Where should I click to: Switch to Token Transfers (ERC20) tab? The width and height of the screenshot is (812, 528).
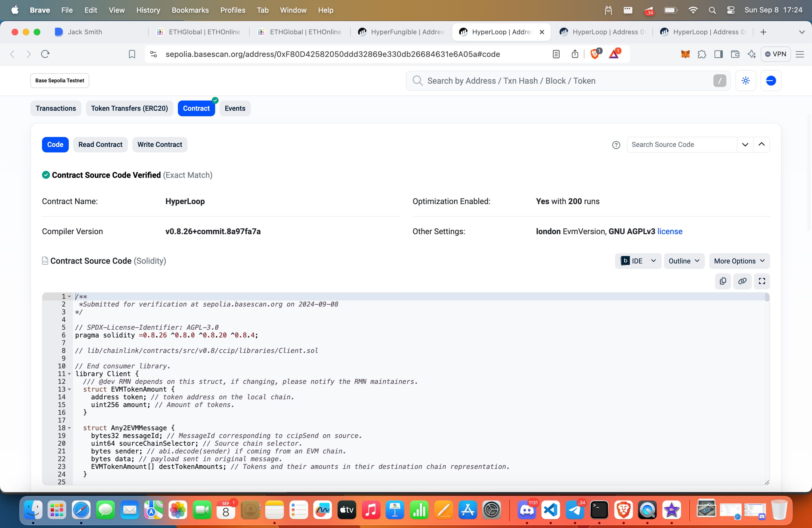point(129,109)
